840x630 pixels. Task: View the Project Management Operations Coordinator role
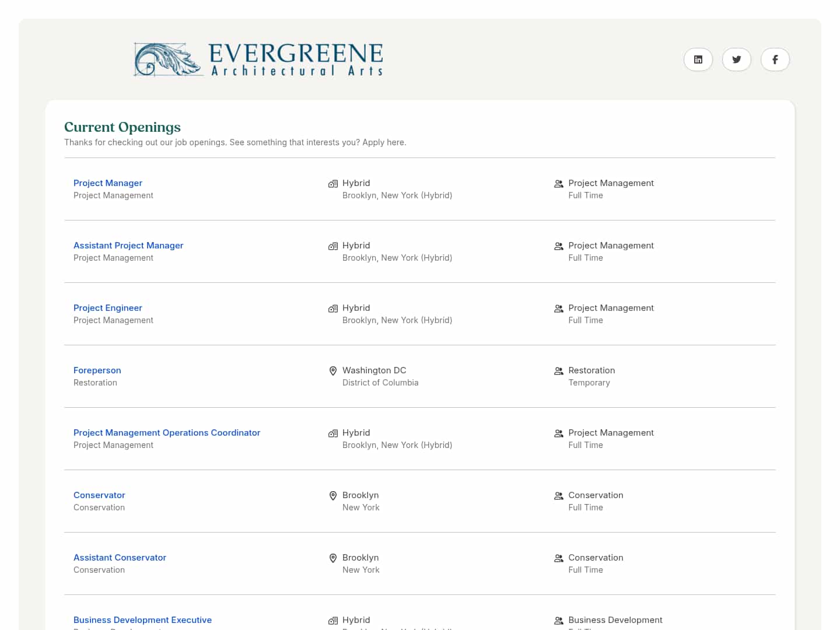[167, 432]
